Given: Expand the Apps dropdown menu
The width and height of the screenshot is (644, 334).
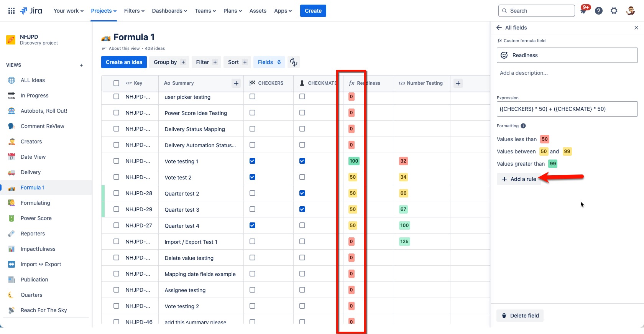Looking at the screenshot, I should point(283,11).
